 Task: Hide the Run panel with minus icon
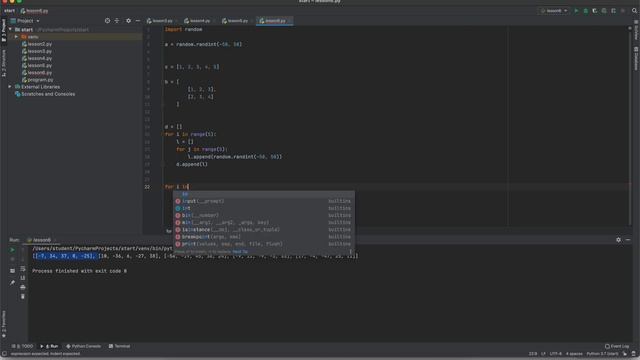click(x=628, y=240)
